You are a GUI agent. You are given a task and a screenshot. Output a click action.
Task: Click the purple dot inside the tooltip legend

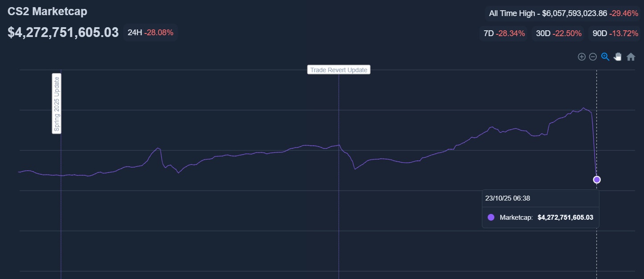pos(491,217)
